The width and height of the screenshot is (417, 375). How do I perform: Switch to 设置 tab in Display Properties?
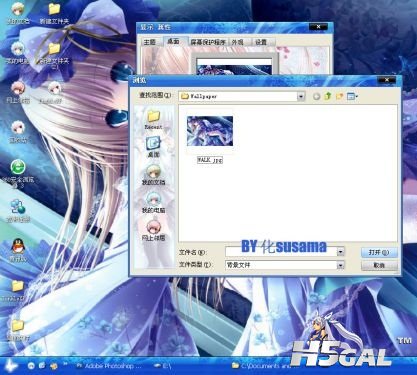coord(261,42)
